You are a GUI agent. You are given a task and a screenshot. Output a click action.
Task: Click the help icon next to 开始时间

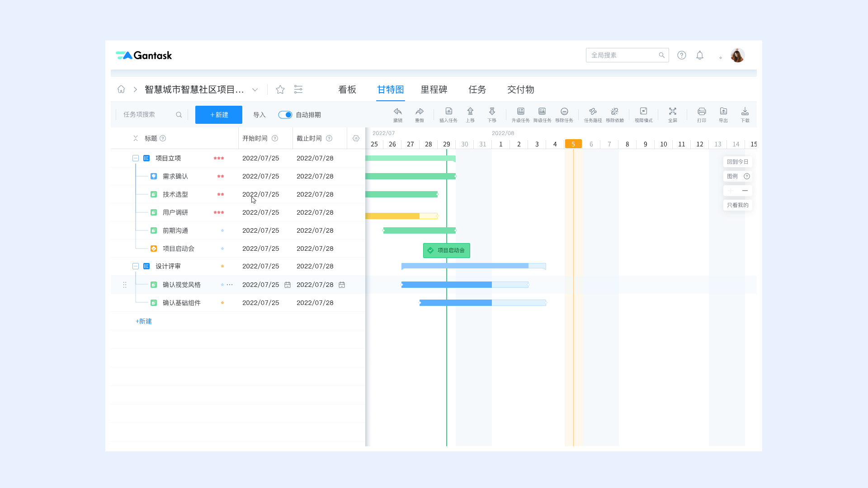[275, 138]
